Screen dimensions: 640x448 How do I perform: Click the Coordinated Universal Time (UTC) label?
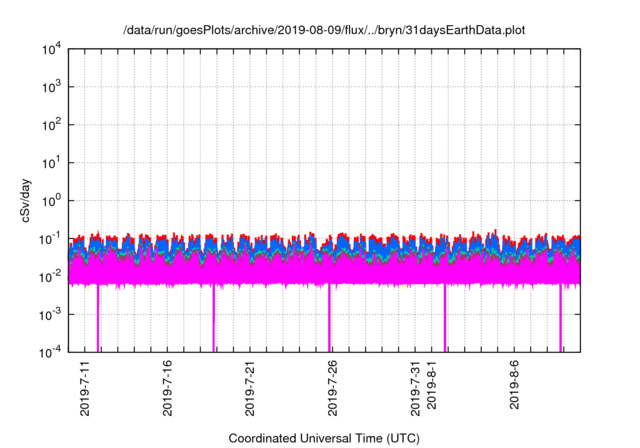point(324,438)
